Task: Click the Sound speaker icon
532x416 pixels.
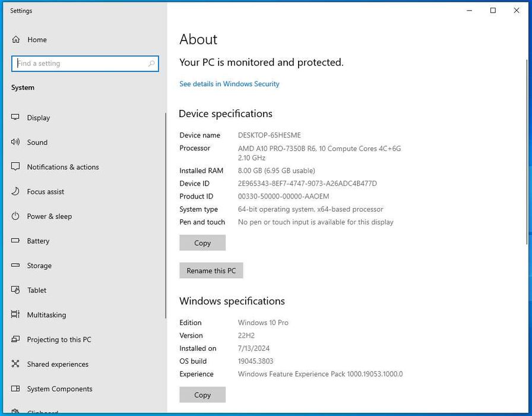Action: (15, 142)
